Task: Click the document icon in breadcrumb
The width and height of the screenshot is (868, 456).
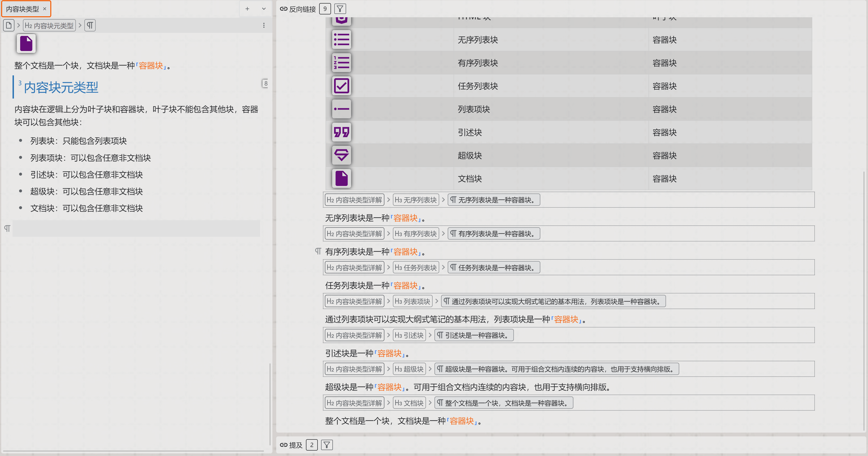Action: point(9,25)
